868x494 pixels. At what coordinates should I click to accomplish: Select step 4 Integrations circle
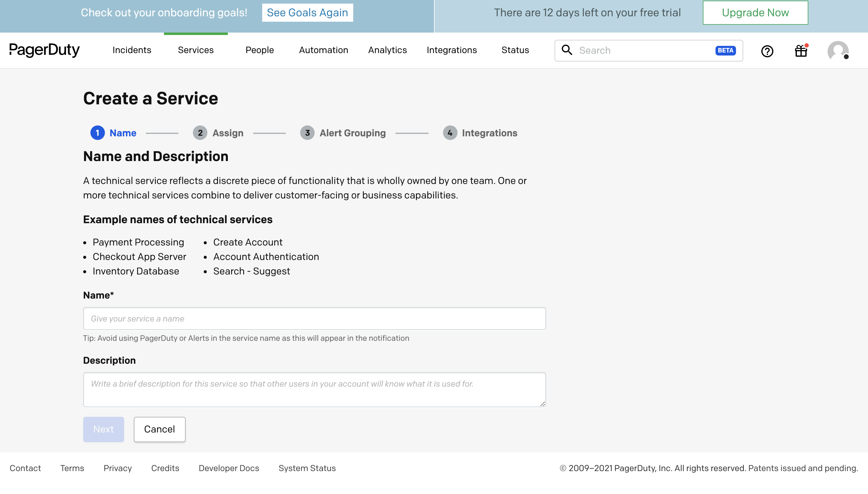tap(450, 133)
